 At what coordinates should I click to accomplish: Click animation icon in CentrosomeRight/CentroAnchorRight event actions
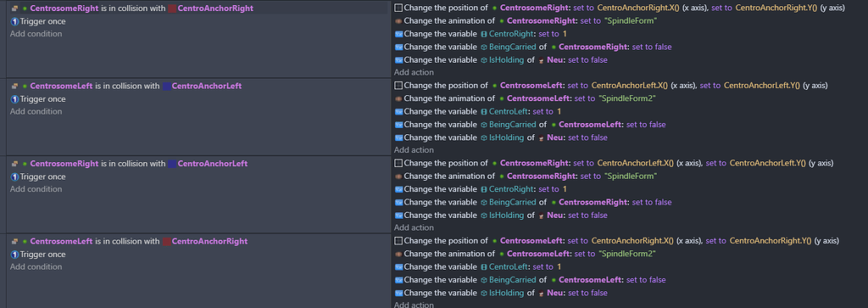click(x=398, y=21)
